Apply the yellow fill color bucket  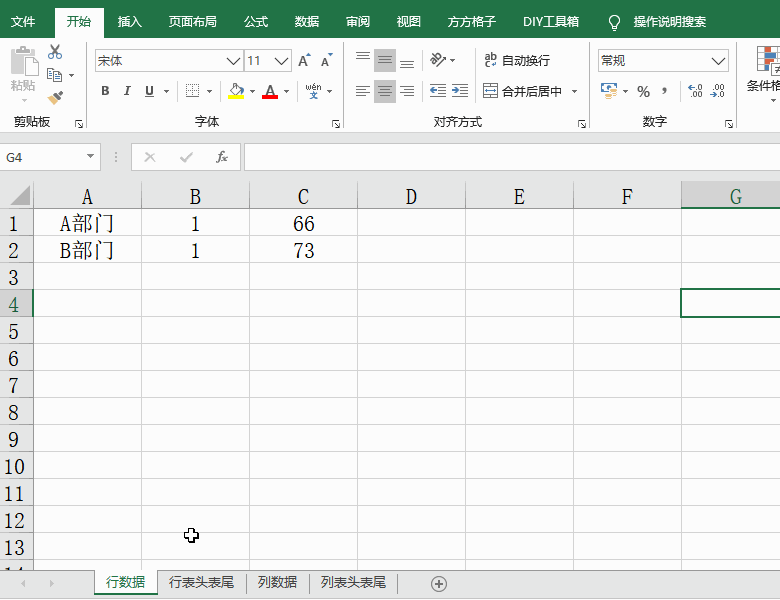point(236,91)
